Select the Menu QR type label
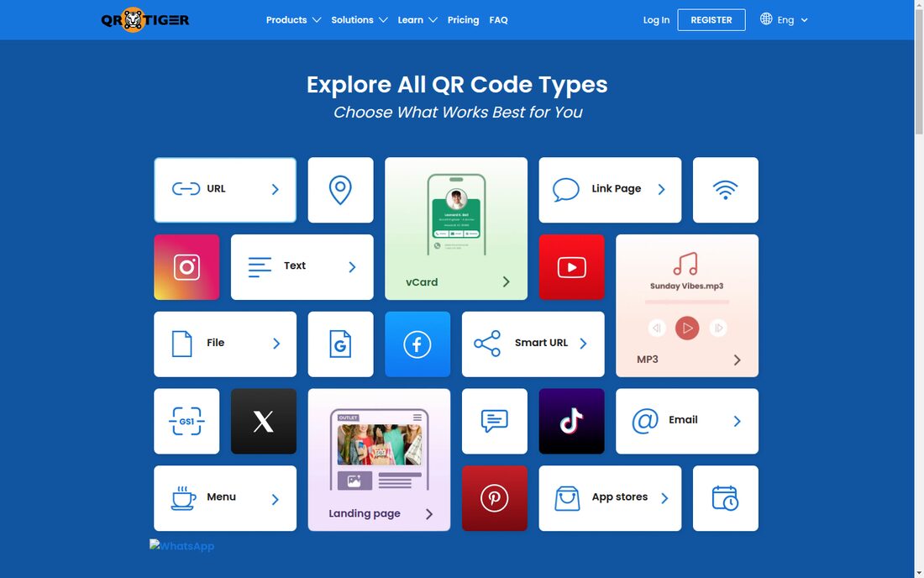 point(221,497)
